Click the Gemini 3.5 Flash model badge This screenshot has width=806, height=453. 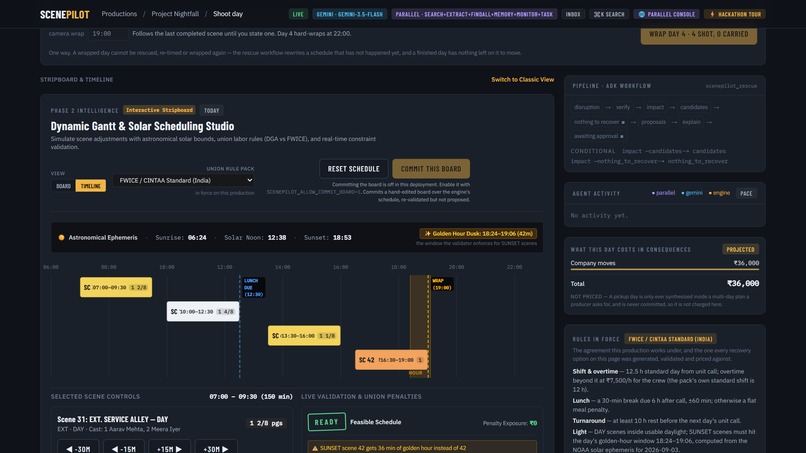click(350, 14)
